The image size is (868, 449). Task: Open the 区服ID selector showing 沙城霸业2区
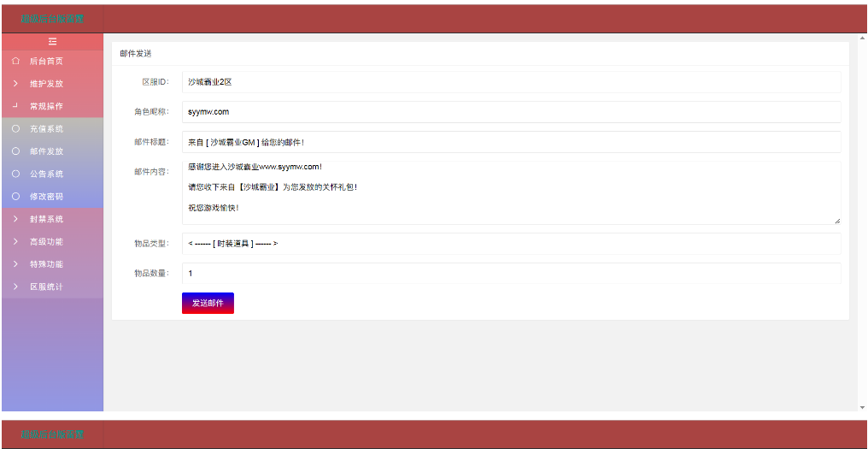click(x=511, y=82)
